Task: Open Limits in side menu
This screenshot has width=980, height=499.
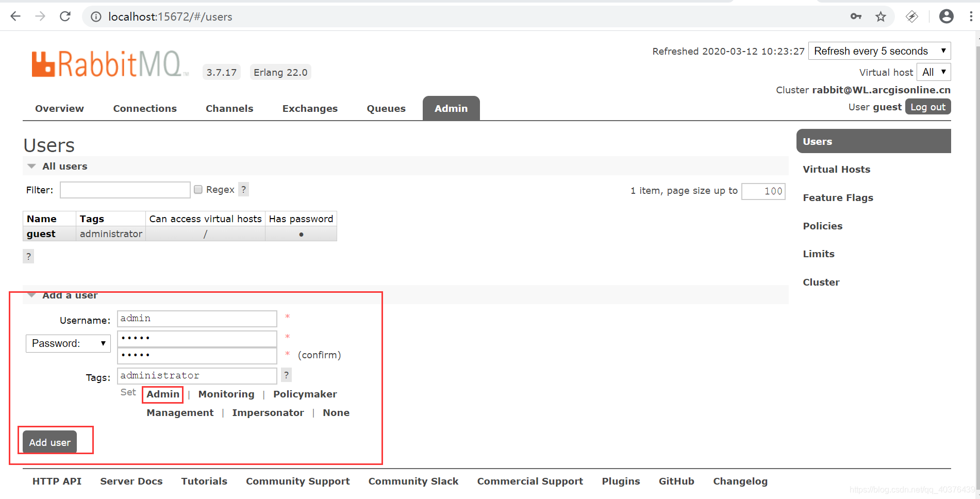Action: (x=818, y=254)
